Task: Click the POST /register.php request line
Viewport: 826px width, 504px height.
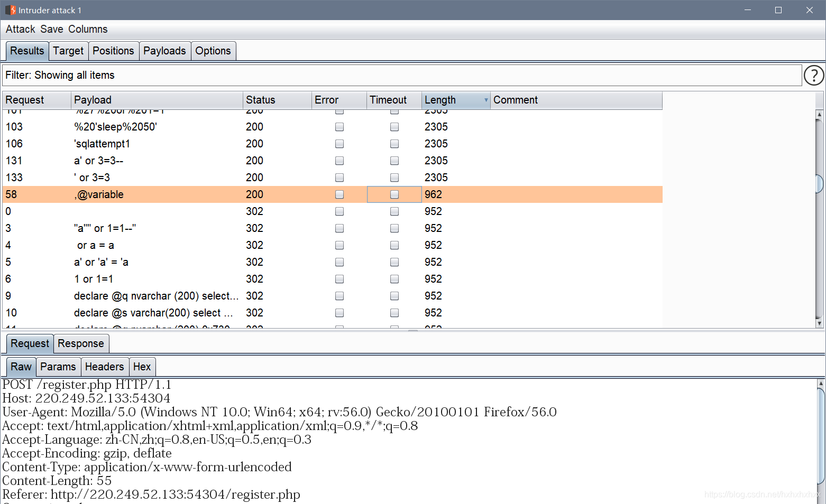Action: coord(87,385)
